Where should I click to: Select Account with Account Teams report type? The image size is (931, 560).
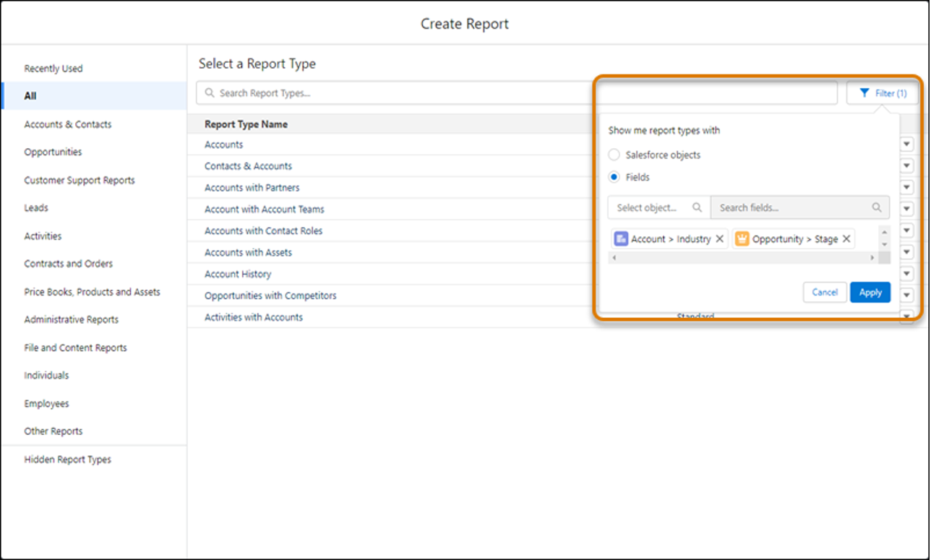265,210
